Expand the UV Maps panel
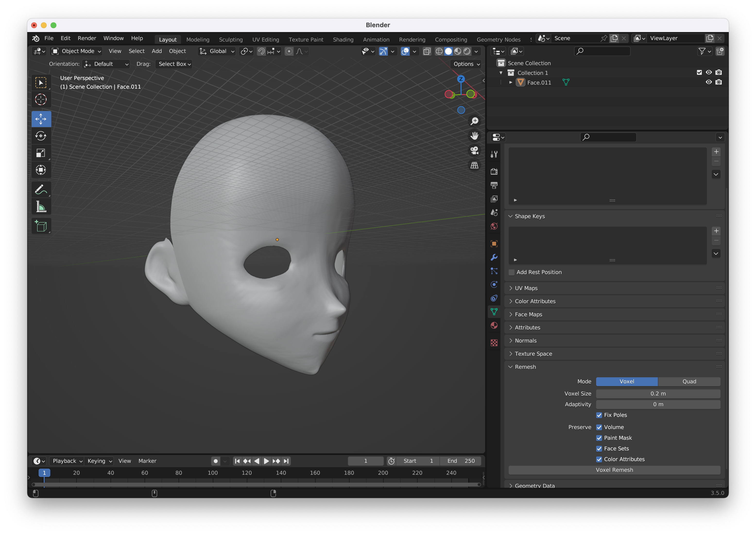The width and height of the screenshot is (756, 534). pyautogui.click(x=526, y=288)
